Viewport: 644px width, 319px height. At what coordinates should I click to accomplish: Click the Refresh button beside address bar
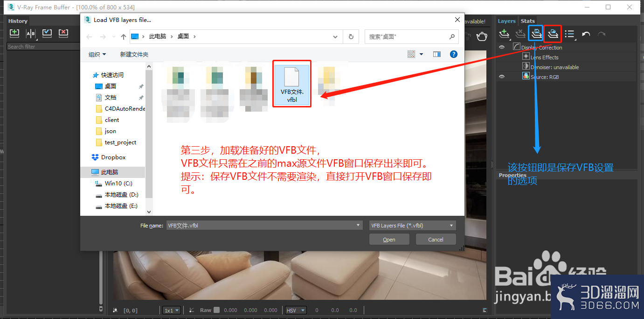tap(351, 36)
